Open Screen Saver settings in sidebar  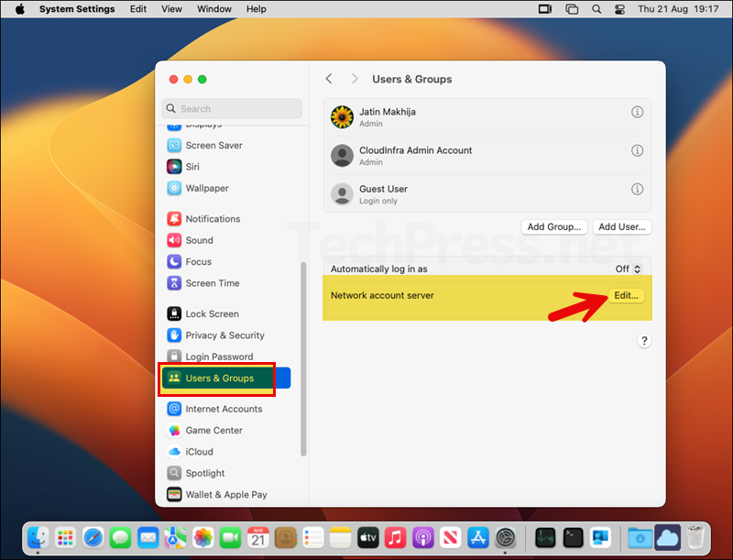pyautogui.click(x=204, y=146)
